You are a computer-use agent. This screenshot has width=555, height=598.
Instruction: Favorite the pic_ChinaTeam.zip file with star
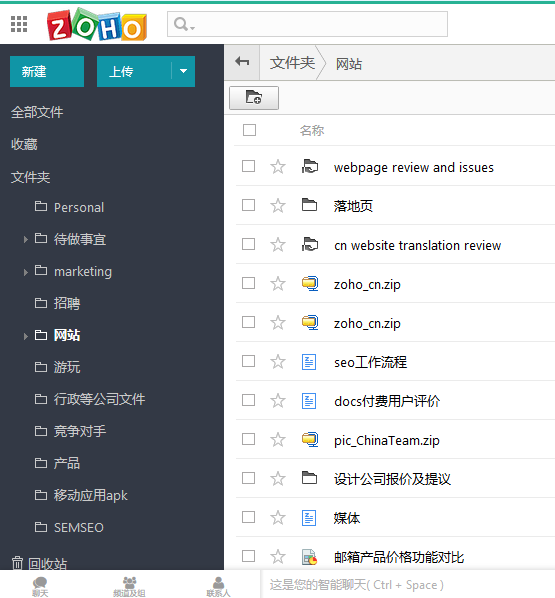point(278,439)
